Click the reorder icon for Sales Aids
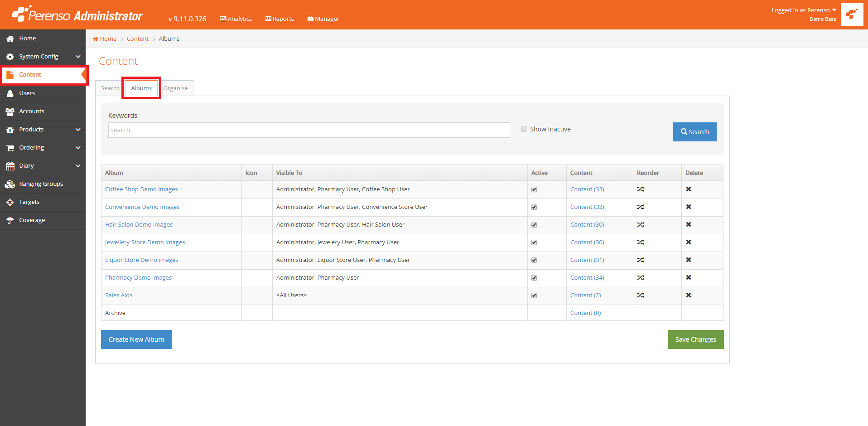This screenshot has height=426, width=868. coord(640,295)
